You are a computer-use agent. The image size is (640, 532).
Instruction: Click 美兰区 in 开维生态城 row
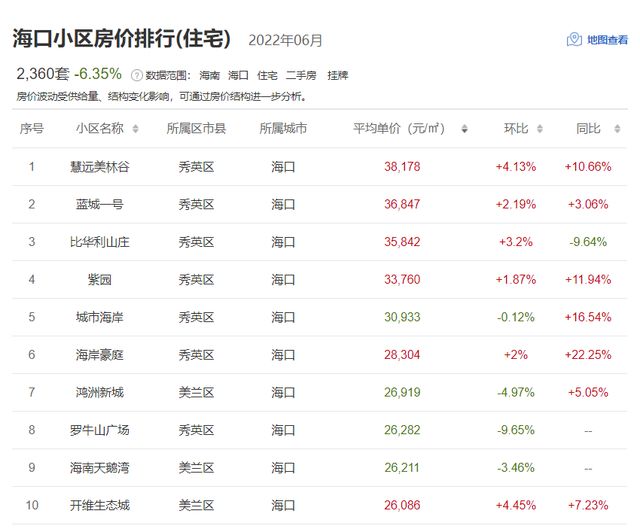tap(196, 505)
